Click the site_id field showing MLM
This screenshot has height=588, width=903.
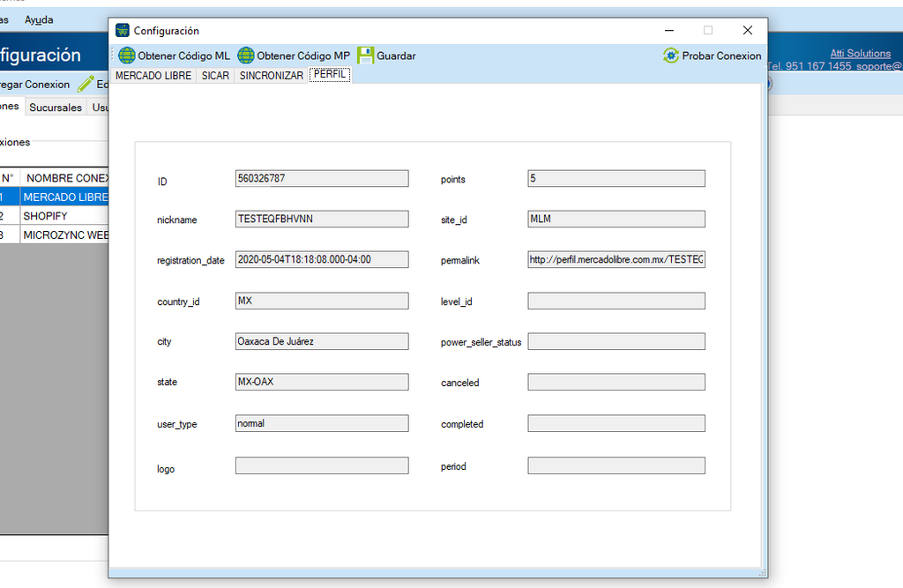pos(616,219)
